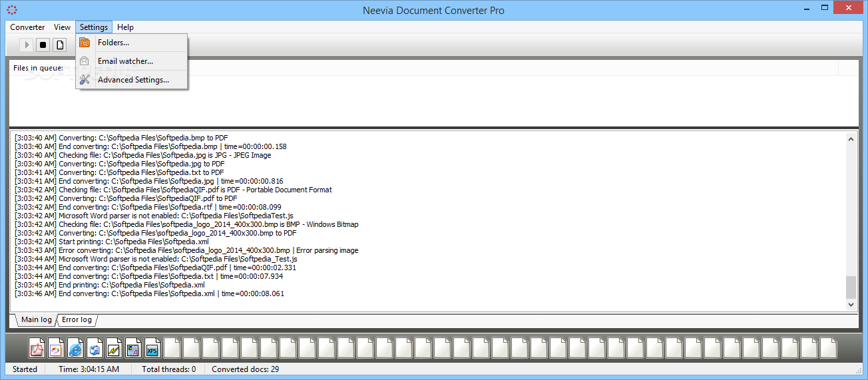Click log line 'SoftpediaQIF.pdf is PDF - Portable Document Format'
This screenshot has height=380, width=868.
pos(173,190)
